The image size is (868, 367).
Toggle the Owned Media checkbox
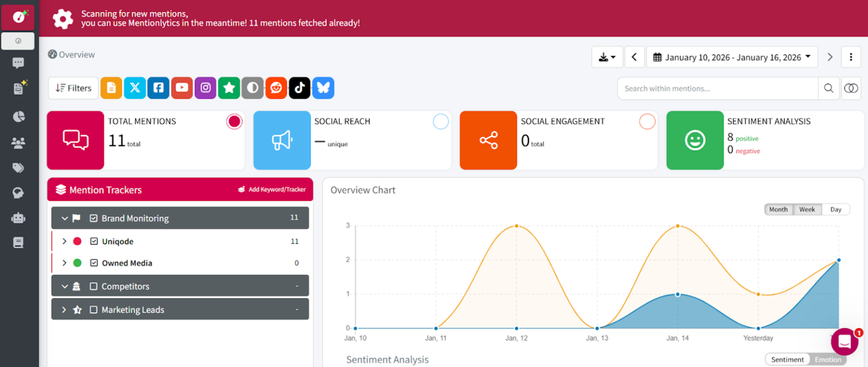pyautogui.click(x=94, y=263)
